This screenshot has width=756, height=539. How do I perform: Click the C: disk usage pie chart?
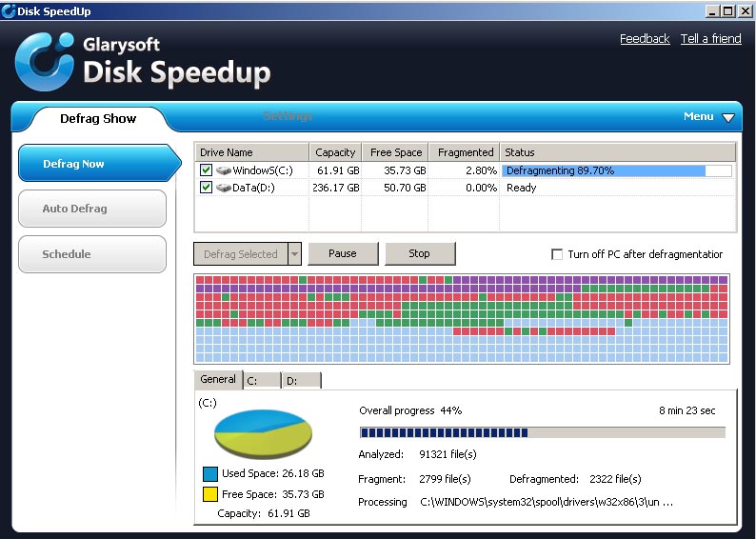point(263,434)
